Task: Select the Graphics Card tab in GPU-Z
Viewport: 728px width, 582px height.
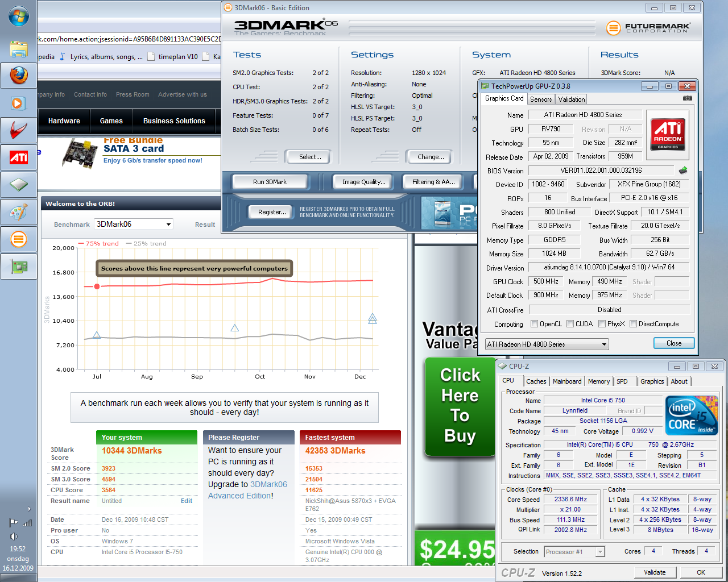Action: pos(504,98)
